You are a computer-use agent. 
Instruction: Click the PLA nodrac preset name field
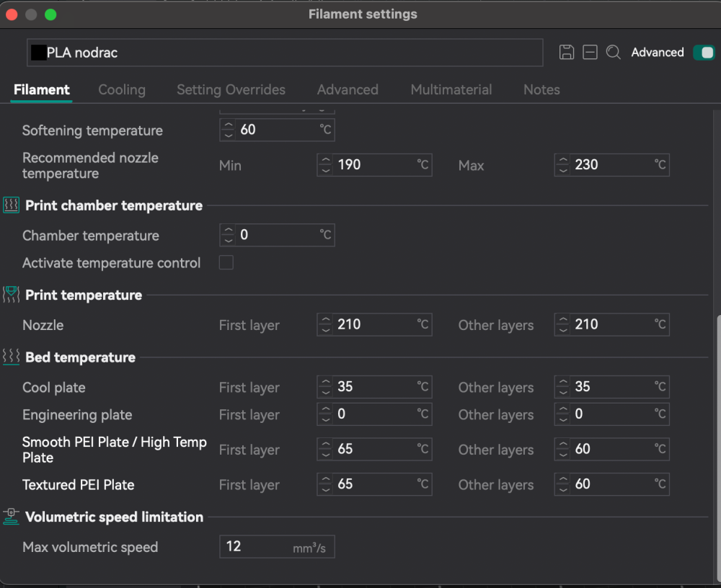[x=288, y=53]
